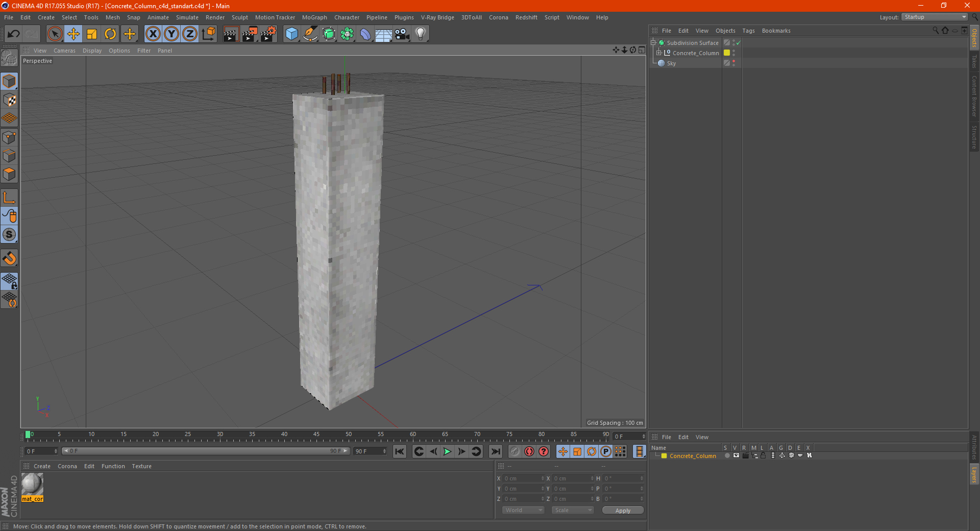Add a Camera object
Image resolution: width=980 pixels, height=531 pixels.
pos(402,34)
